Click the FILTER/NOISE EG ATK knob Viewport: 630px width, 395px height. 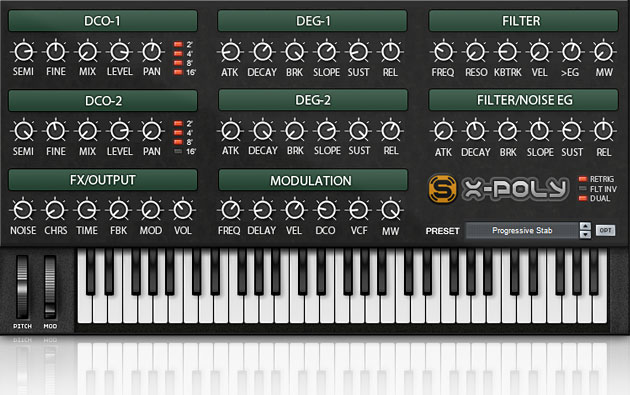coord(443,131)
